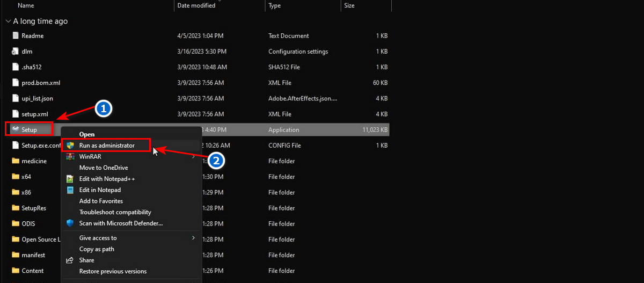Expand the WinRAR submenu arrow
This screenshot has width=644, height=283.
click(x=193, y=157)
